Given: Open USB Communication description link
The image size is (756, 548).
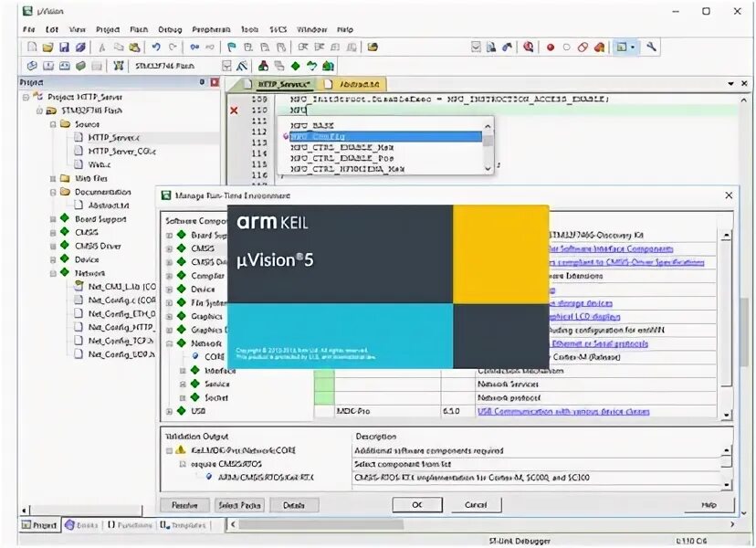Looking at the screenshot, I should pyautogui.click(x=563, y=412).
